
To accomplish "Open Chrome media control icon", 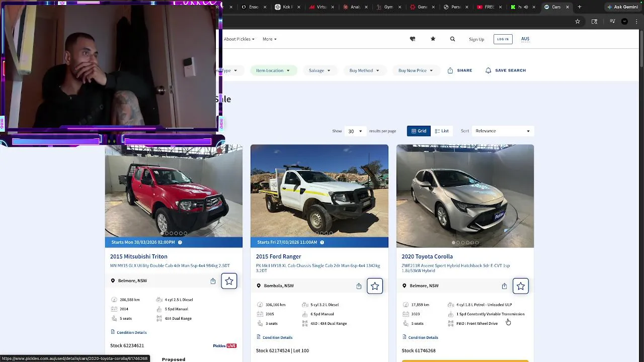I will pyautogui.click(x=612, y=22).
